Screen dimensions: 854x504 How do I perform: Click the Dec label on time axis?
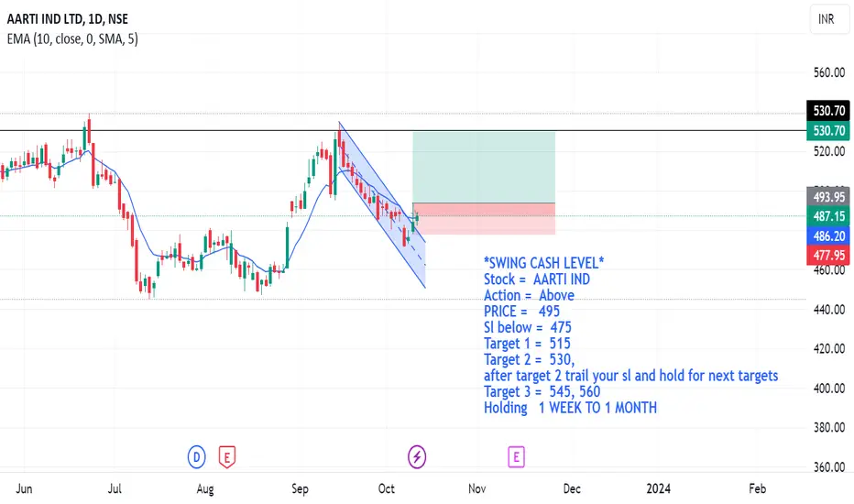click(572, 488)
